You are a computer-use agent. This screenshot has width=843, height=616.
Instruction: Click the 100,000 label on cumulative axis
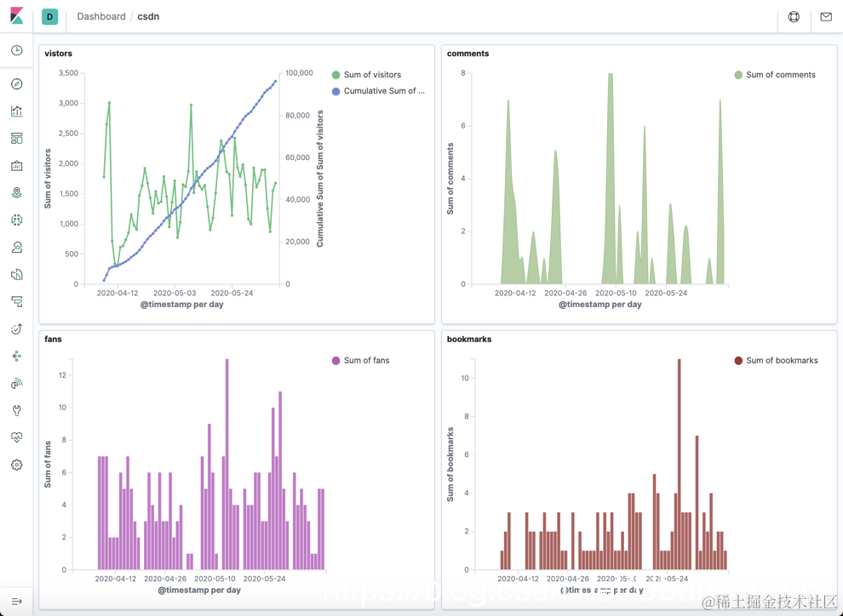click(x=299, y=73)
